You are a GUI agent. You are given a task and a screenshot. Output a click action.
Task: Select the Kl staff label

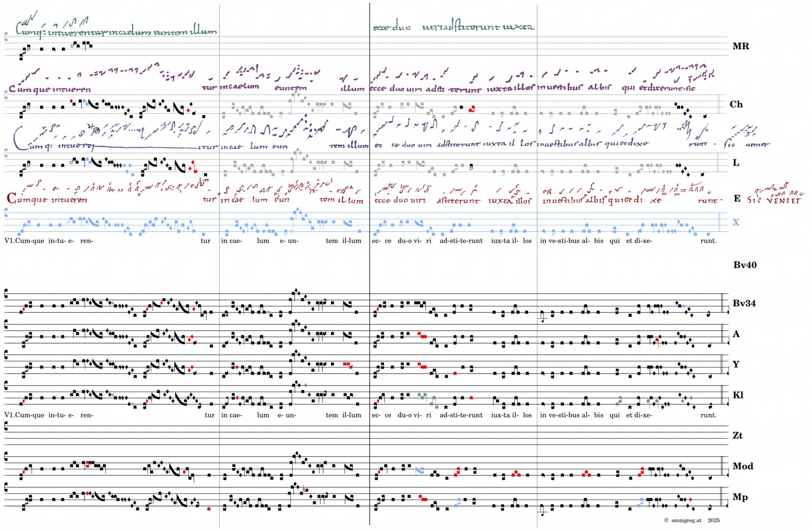[737, 395]
